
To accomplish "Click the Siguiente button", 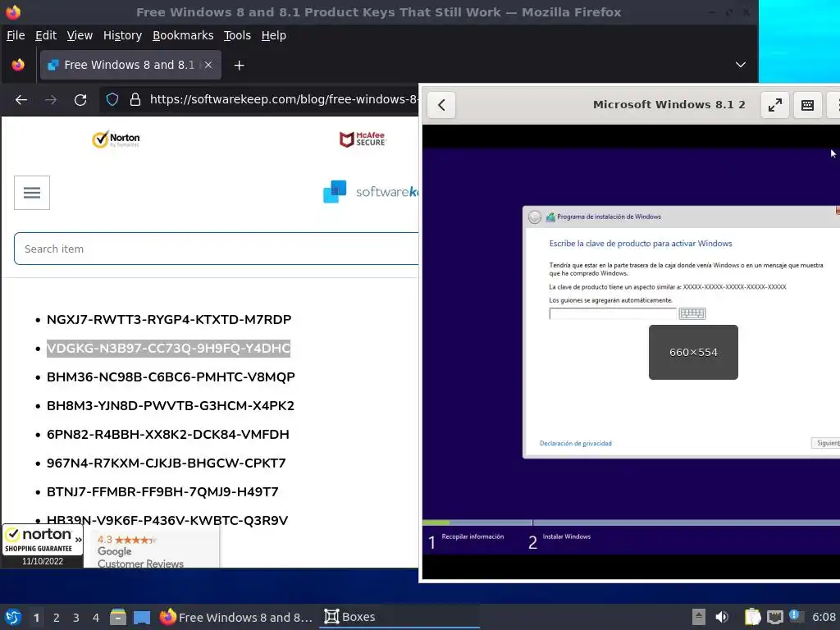I will point(825,443).
